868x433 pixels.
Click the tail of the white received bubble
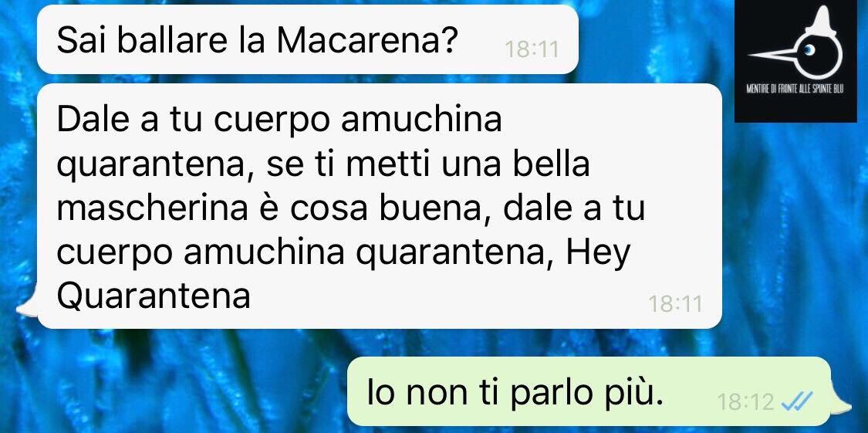click(27, 306)
